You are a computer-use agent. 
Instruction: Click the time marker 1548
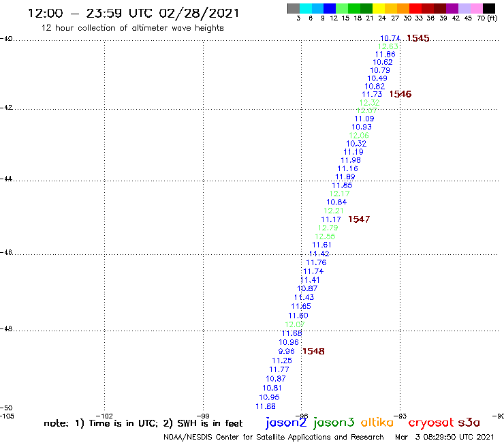click(x=313, y=351)
